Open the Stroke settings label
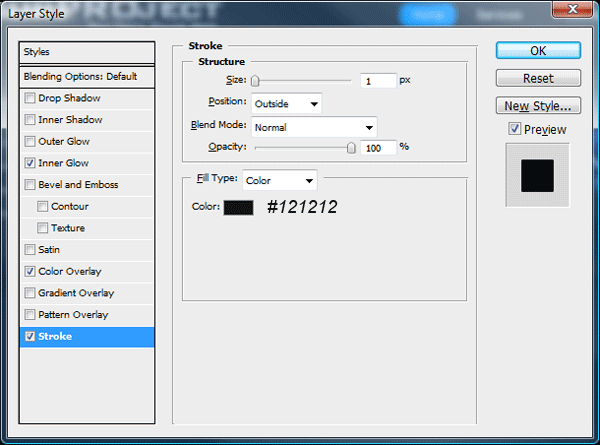This screenshot has height=445, width=600. pos(55,337)
